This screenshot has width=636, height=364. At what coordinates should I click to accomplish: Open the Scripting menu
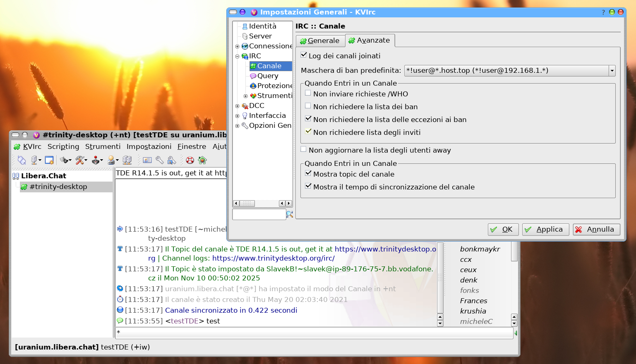[x=63, y=146]
